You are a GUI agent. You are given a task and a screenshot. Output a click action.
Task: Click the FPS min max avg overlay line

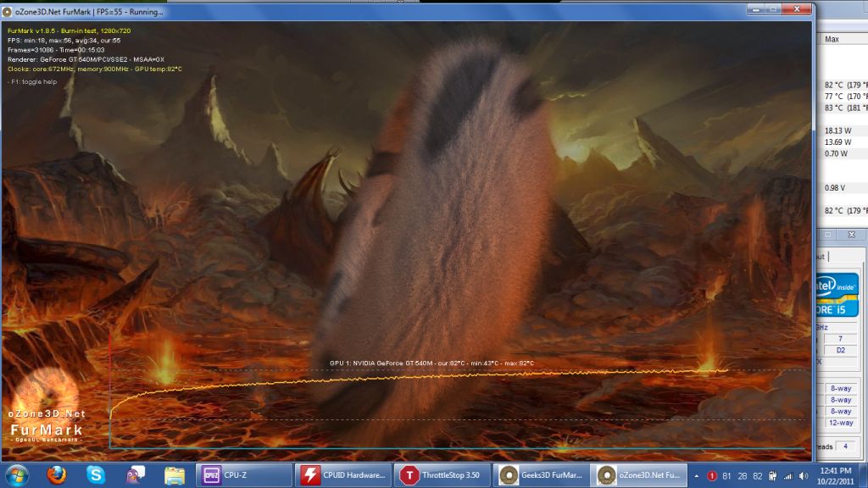pos(64,41)
